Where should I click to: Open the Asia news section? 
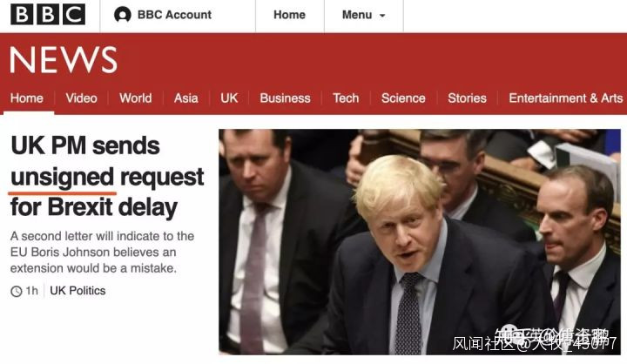[x=186, y=98]
